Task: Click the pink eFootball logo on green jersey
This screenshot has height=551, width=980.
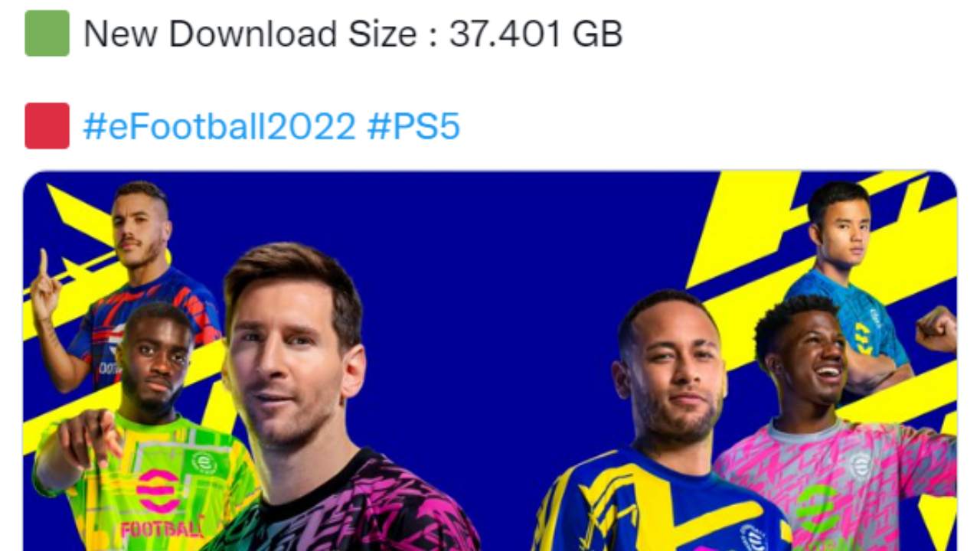Action: click(158, 490)
